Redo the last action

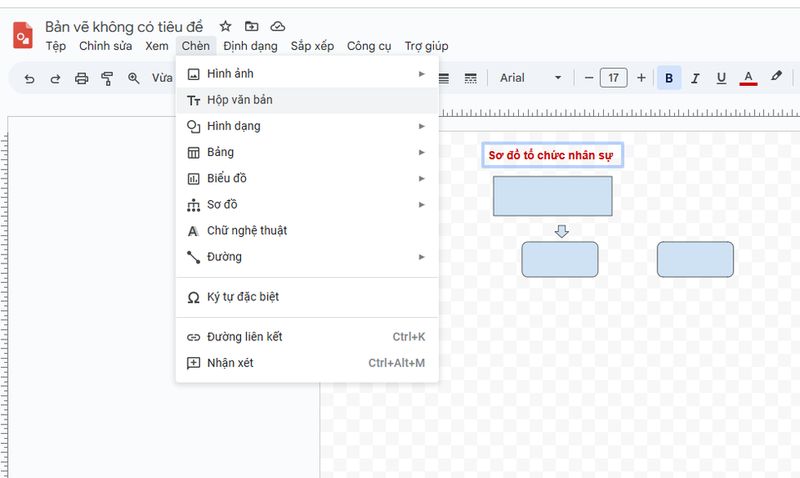[55, 79]
